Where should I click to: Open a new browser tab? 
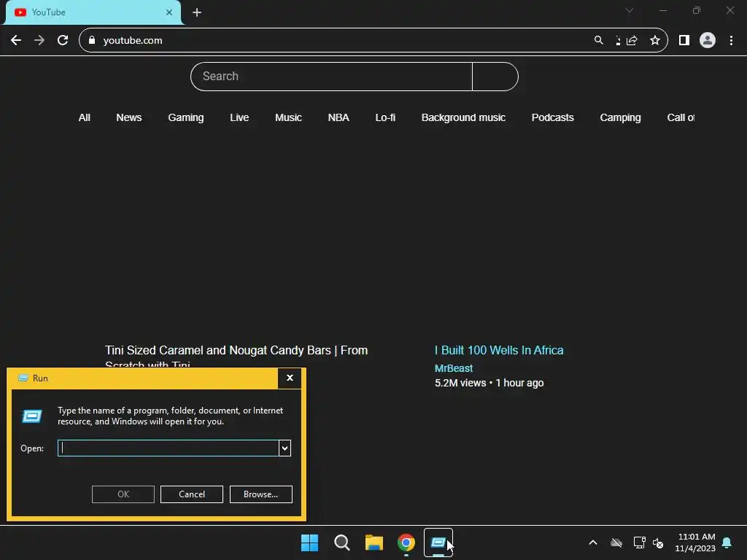(x=197, y=12)
